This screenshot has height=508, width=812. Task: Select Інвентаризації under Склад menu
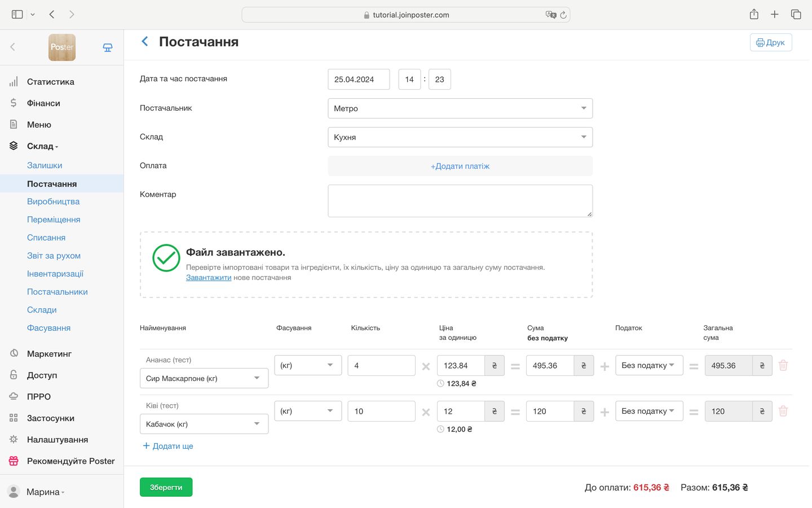(55, 274)
